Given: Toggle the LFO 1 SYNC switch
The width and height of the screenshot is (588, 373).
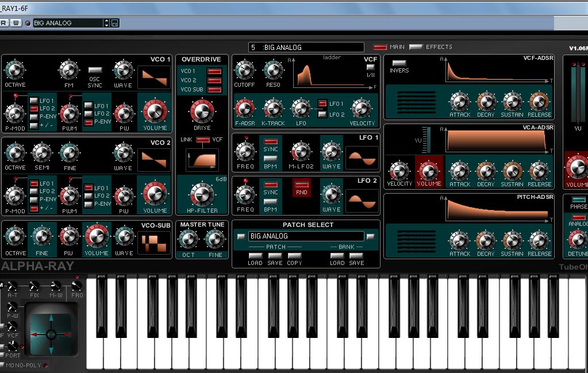Looking at the screenshot, I should pos(270,142).
